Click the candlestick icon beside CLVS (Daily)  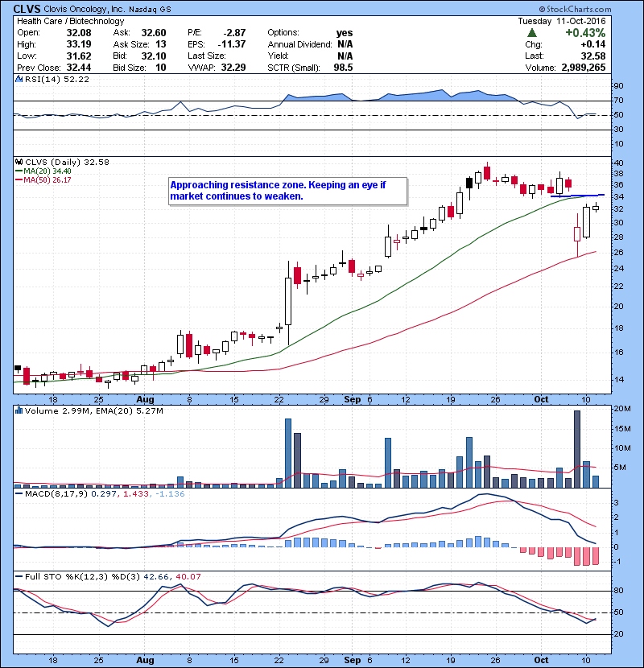coord(19,162)
